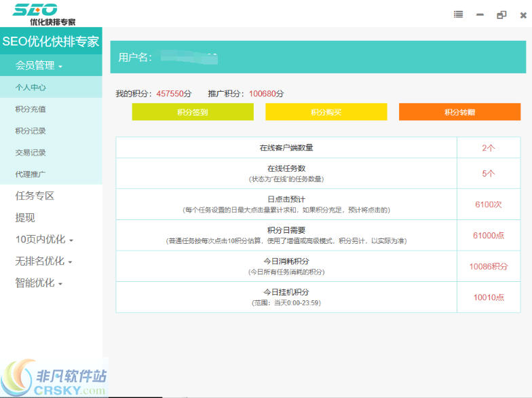Click the 6100次 daily clicks value

coord(489,204)
